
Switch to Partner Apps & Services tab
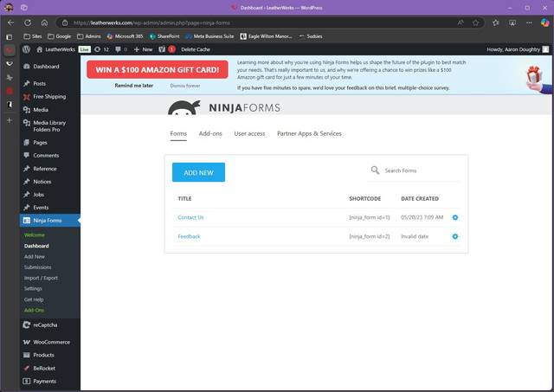309,133
